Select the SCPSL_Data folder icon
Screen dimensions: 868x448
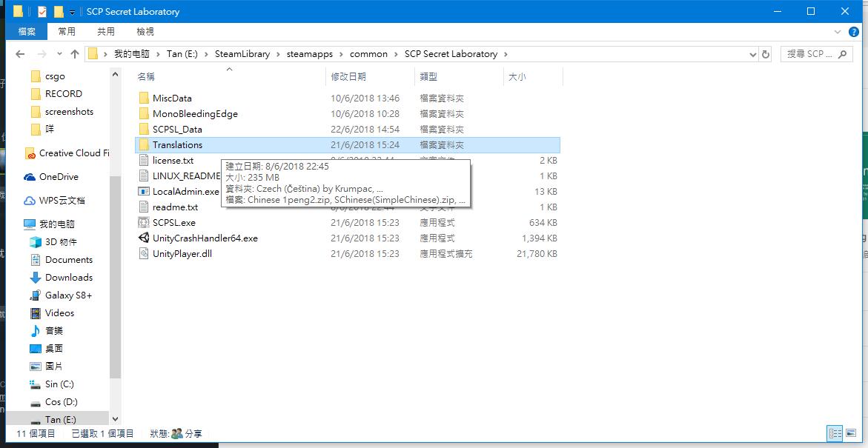click(144, 130)
